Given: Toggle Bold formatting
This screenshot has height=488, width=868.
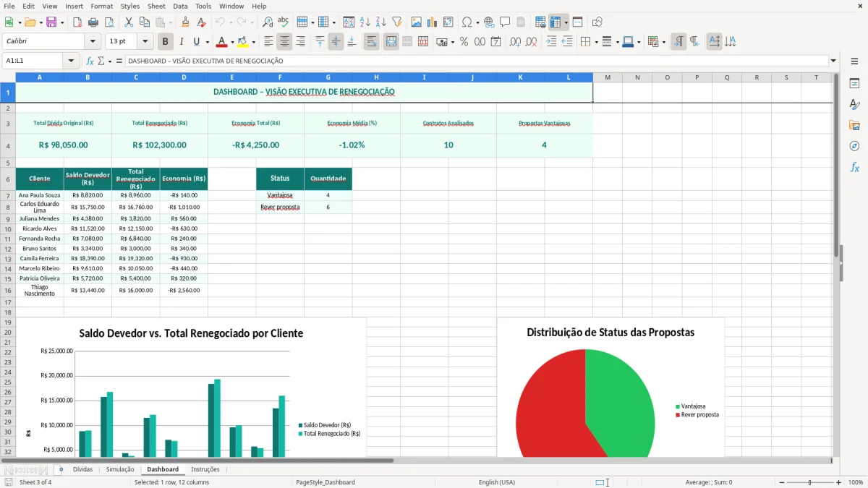Looking at the screenshot, I should [x=166, y=42].
